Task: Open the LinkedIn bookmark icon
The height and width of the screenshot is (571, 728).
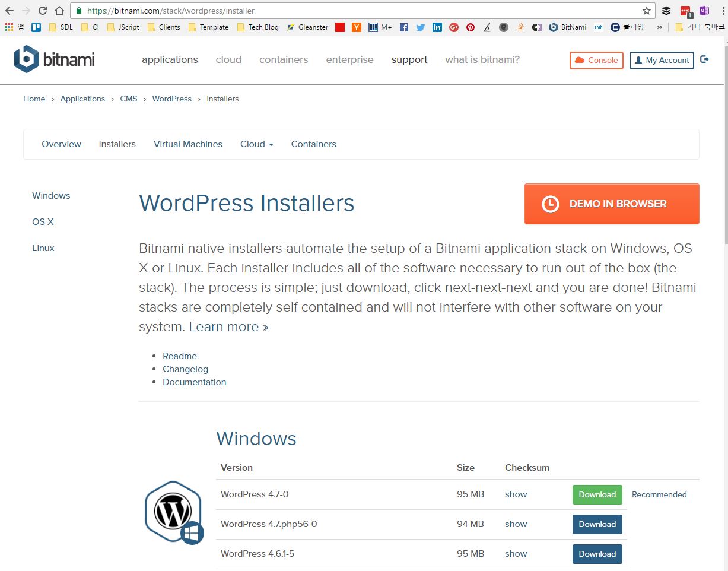Action: [437, 27]
